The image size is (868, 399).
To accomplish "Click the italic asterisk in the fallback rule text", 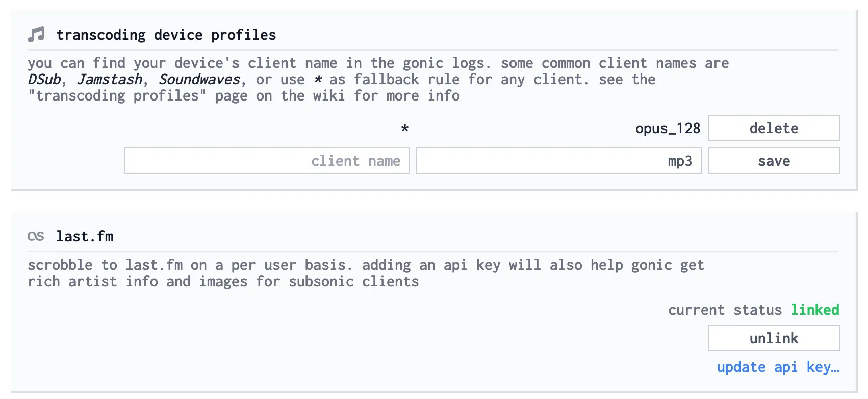I will tap(318, 79).
